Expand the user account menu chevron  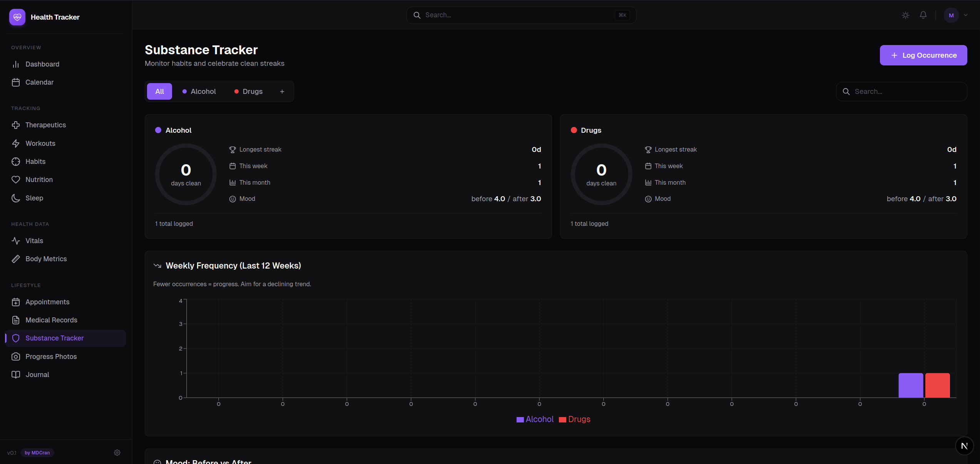click(x=966, y=15)
